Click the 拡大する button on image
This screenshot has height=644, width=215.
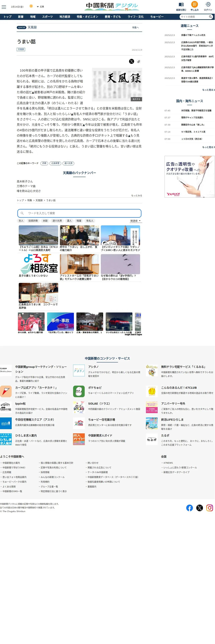pyautogui.click(x=136, y=99)
